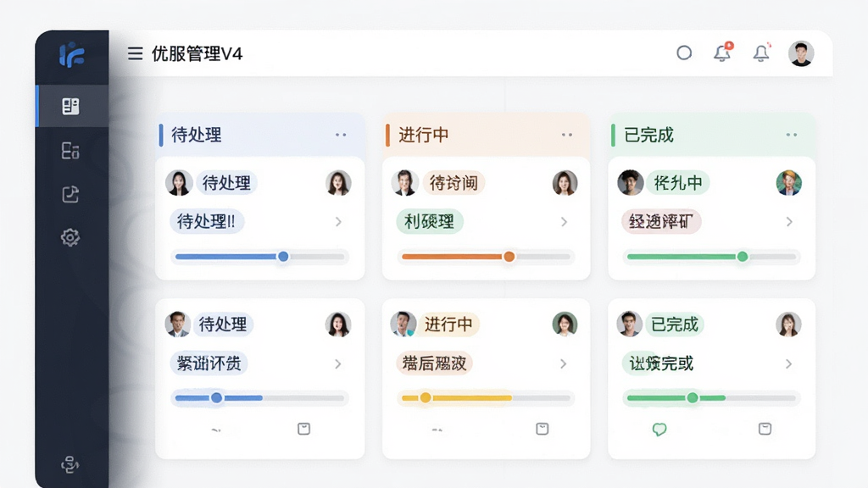This screenshot has height=488, width=868.
Task: Click the support agent icon at sidebar bottom
Action: [70, 465]
